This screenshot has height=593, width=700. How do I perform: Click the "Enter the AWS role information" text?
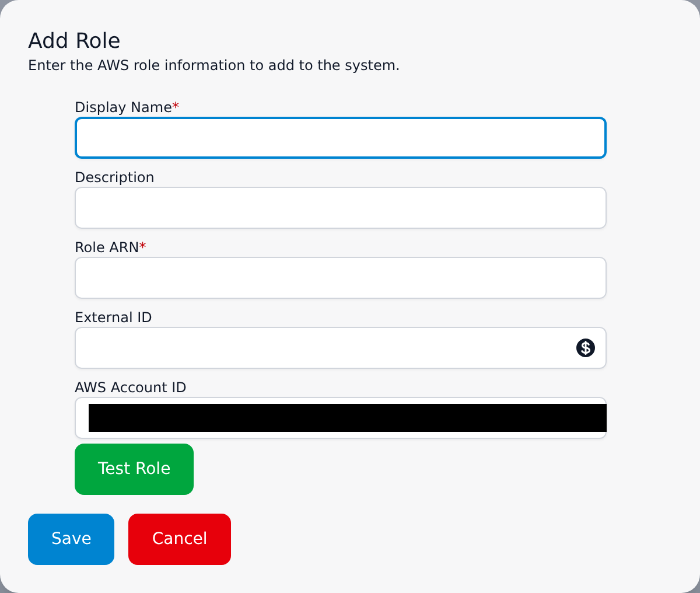pos(213,65)
